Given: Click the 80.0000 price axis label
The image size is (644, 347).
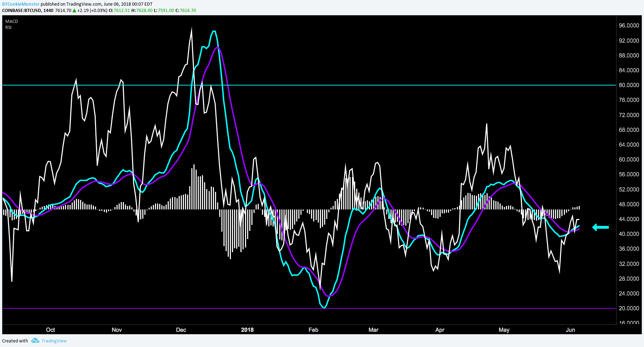Looking at the screenshot, I should (x=629, y=85).
